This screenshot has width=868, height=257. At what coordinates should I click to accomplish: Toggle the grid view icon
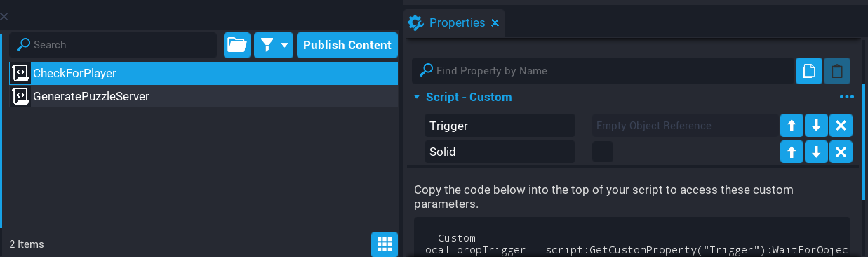384,244
